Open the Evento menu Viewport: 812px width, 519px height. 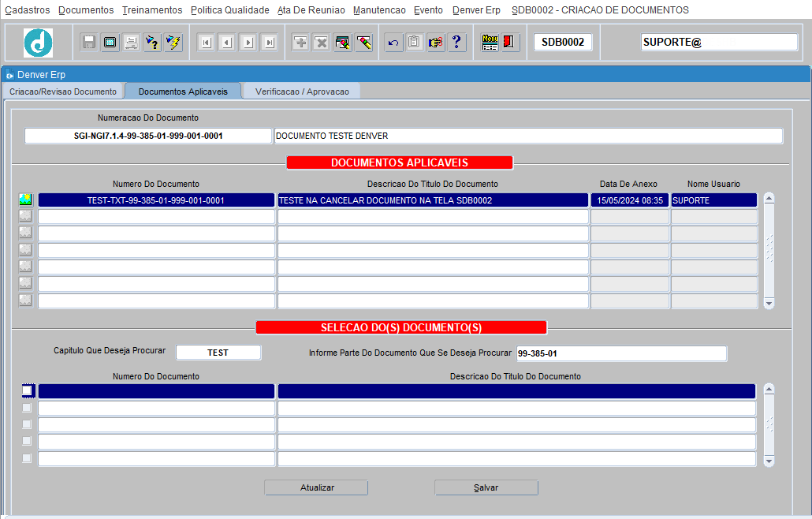[x=428, y=9]
